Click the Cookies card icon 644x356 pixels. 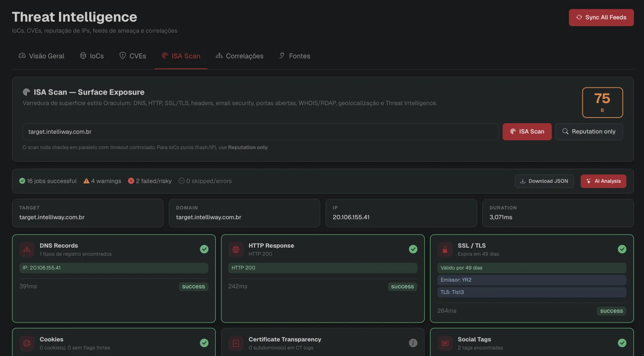[x=27, y=344]
